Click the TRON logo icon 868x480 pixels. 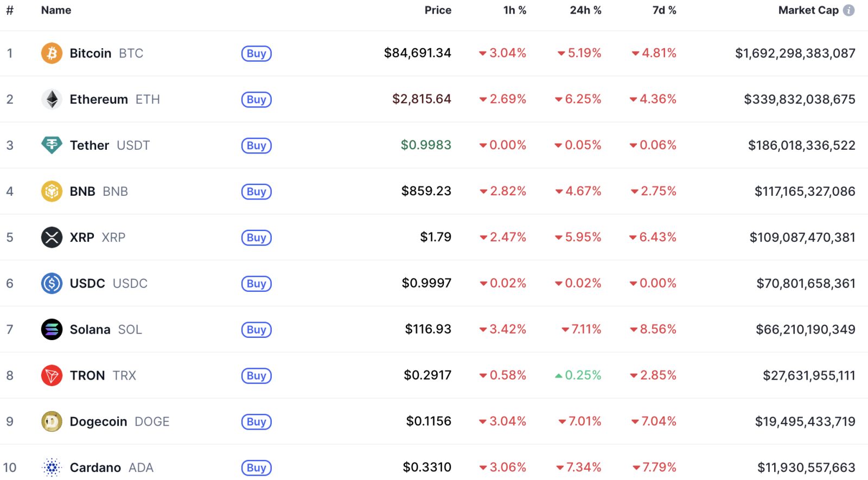point(52,375)
